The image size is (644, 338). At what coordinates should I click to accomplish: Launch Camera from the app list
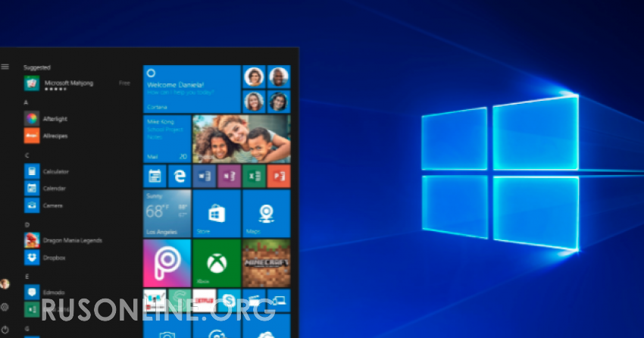coord(43,205)
